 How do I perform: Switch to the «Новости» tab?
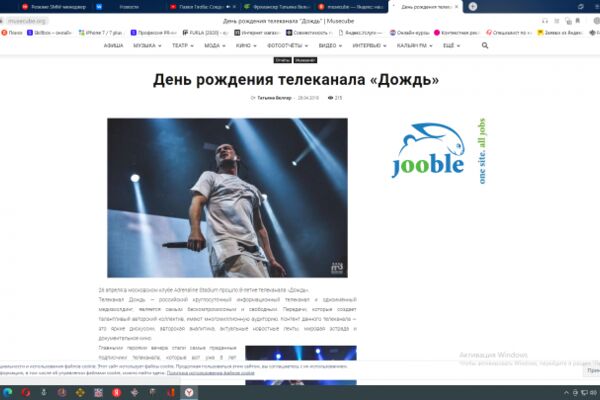129,7
